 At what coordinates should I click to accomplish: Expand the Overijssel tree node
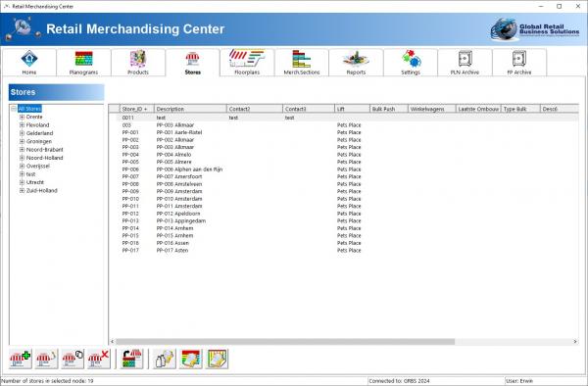pyautogui.click(x=22, y=166)
